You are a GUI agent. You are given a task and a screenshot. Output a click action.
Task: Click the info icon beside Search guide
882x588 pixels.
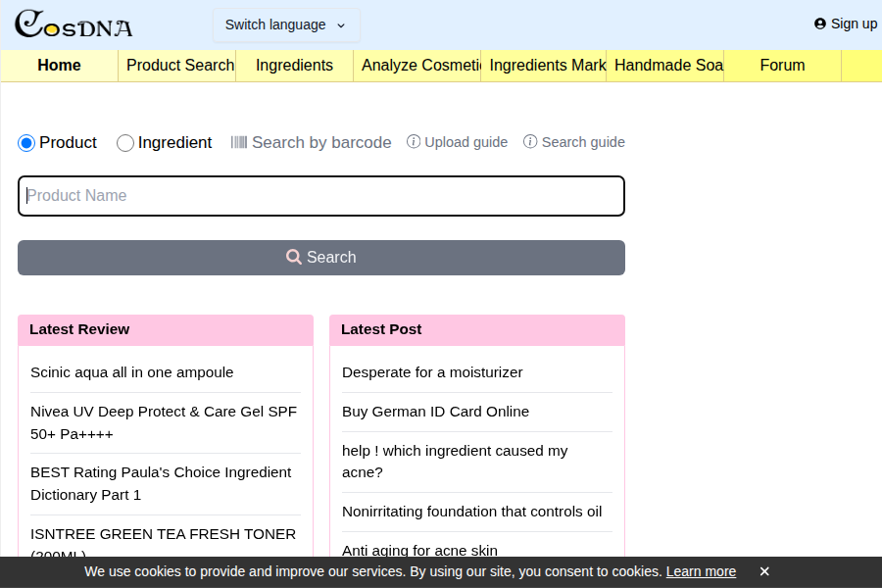(x=530, y=142)
